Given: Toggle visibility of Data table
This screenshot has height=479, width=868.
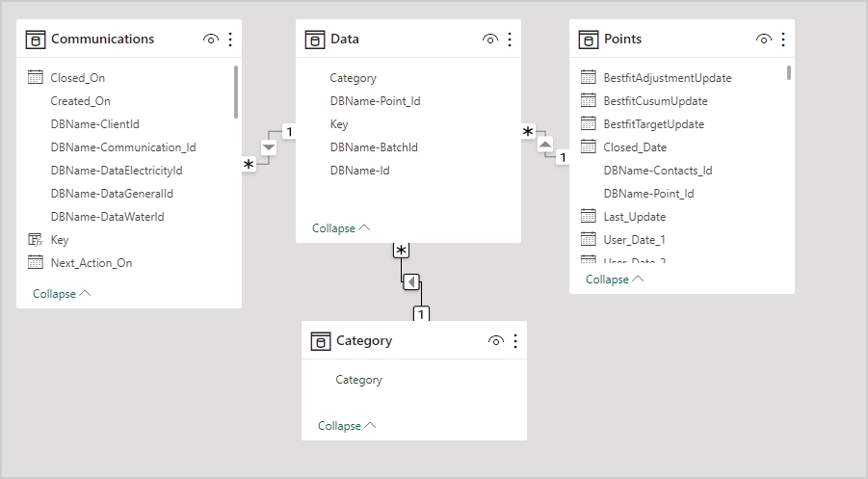Looking at the screenshot, I should pos(490,40).
